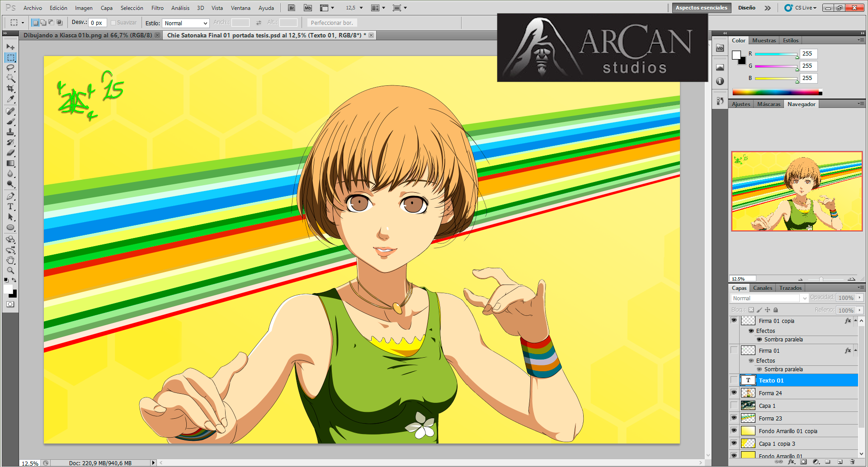Open the Estilo dropdown in options bar
This screenshot has height=467, width=868.
tap(185, 23)
